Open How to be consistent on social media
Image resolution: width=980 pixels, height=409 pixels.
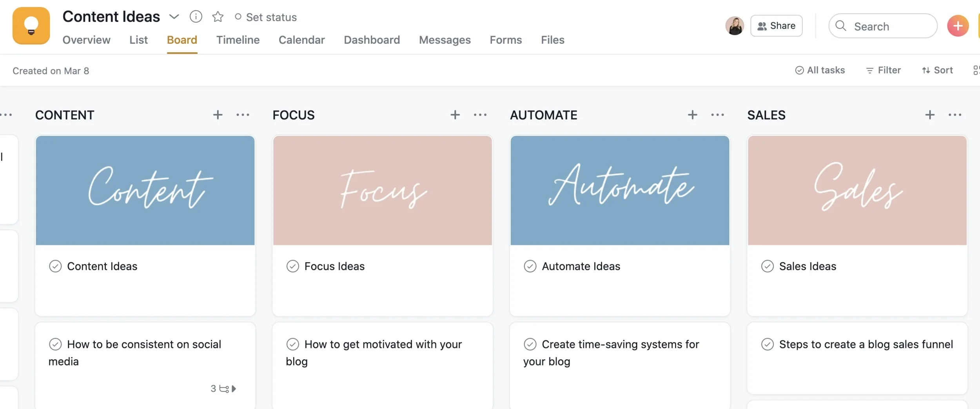point(135,353)
